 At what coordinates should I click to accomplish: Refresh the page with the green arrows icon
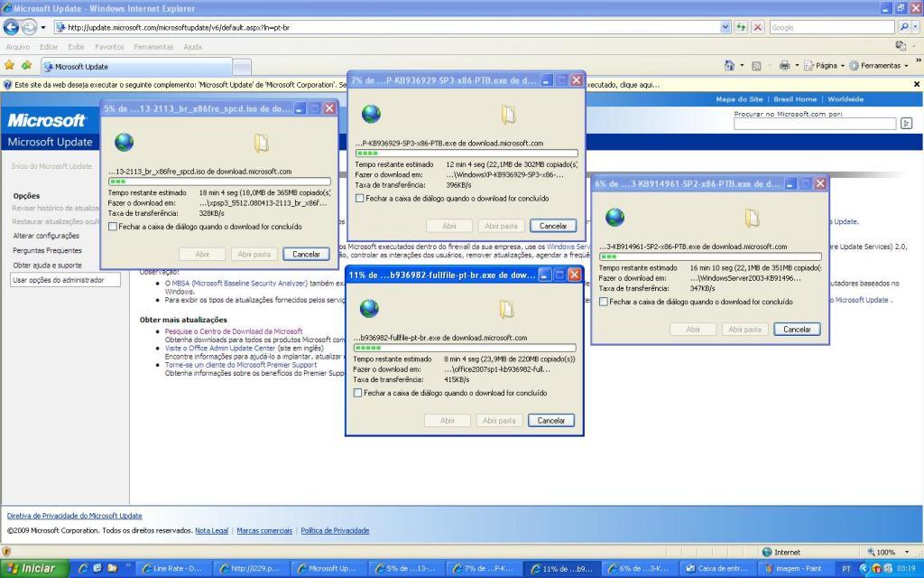click(x=742, y=27)
